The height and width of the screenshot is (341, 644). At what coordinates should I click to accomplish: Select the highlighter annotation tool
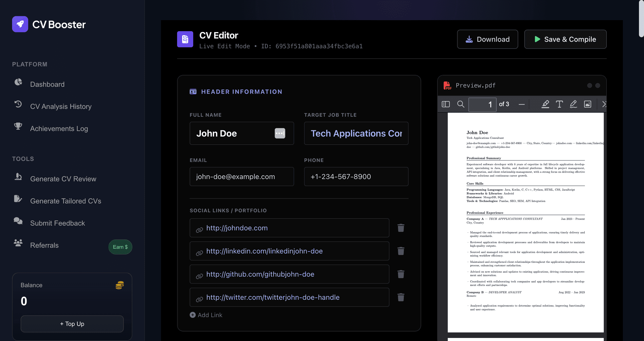click(545, 104)
